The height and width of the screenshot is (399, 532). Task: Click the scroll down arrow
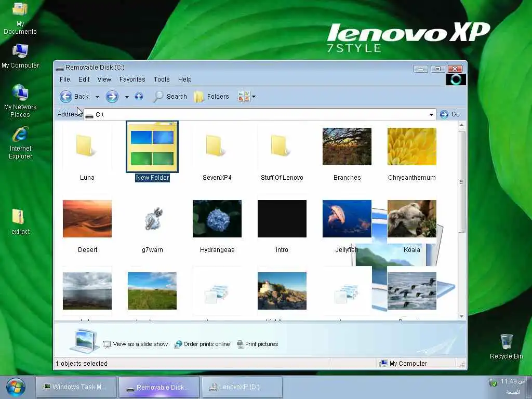coord(461,316)
